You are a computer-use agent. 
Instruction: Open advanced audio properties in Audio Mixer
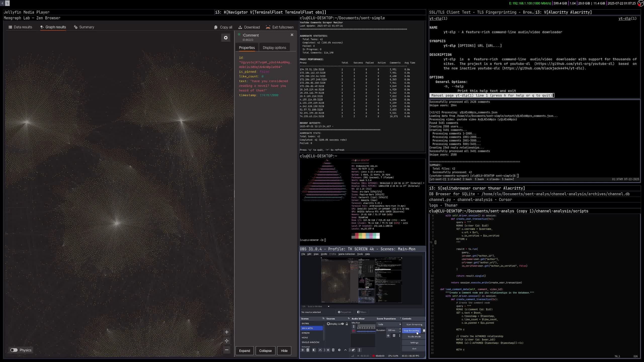(x=353, y=350)
